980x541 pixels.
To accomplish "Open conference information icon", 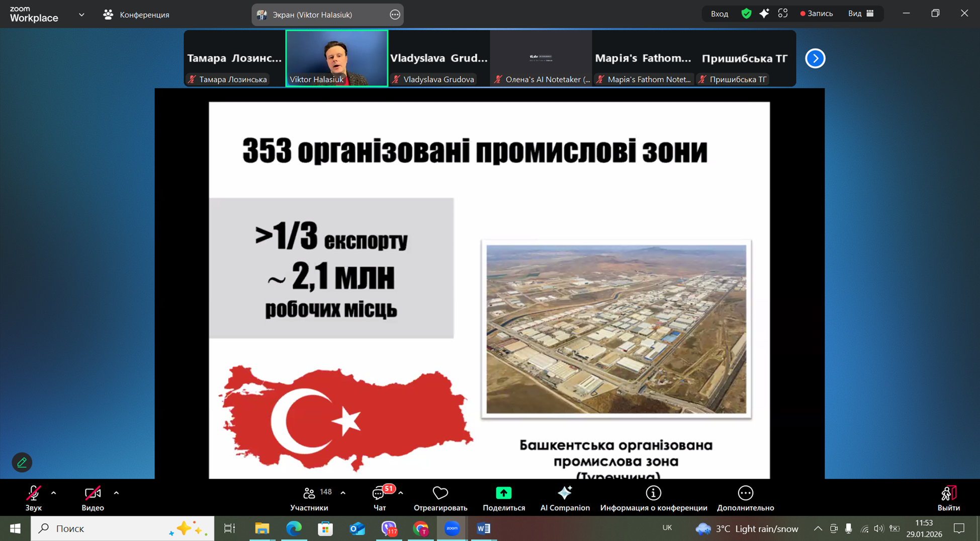I will [653, 493].
